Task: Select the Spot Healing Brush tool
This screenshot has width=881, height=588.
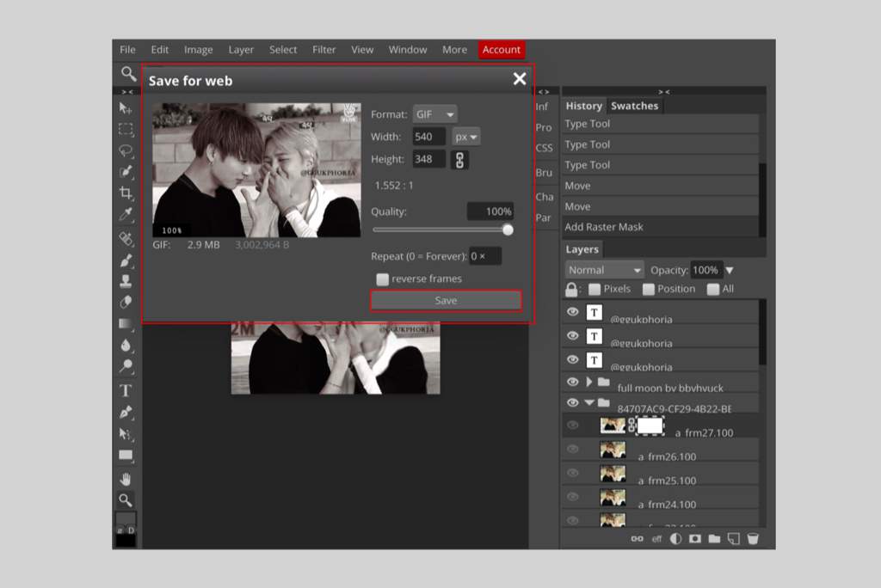Action: [126, 238]
